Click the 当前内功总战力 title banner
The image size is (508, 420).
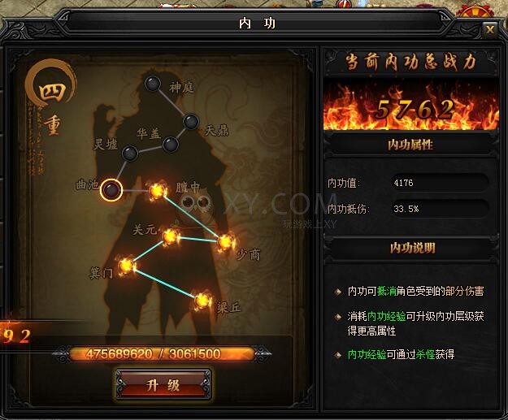pyautogui.click(x=410, y=62)
